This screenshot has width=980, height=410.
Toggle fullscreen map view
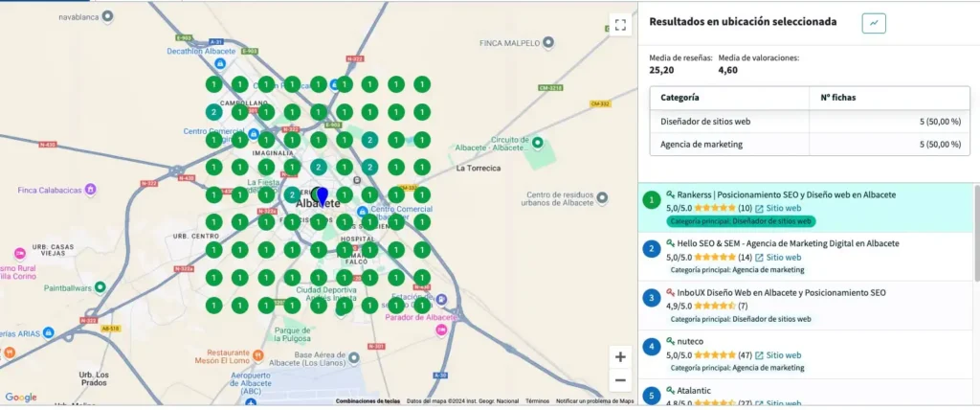pos(620,25)
